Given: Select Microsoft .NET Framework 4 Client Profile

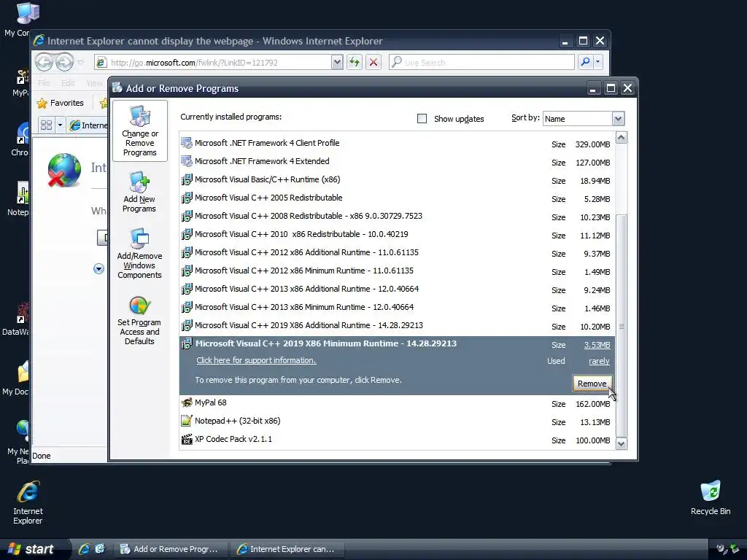Looking at the screenshot, I should (397, 144).
